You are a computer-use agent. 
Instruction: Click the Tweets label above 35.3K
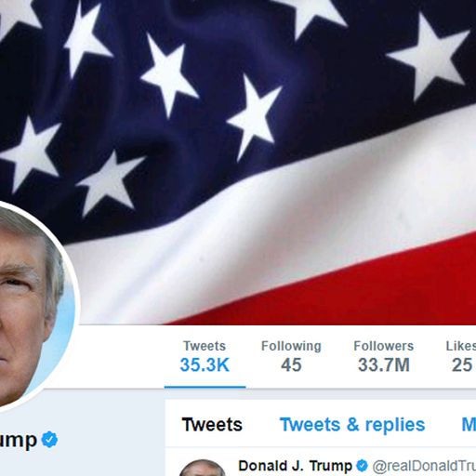click(205, 346)
